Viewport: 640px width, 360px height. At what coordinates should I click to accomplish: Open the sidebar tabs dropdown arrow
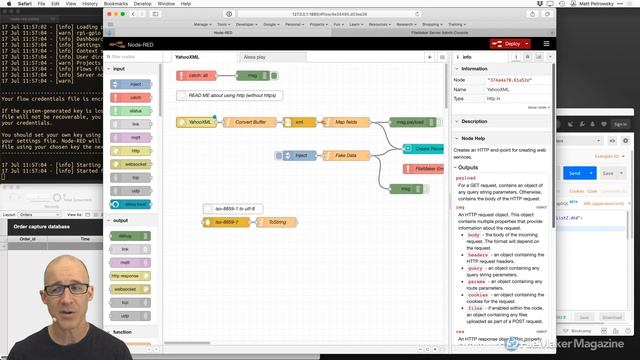[550, 57]
